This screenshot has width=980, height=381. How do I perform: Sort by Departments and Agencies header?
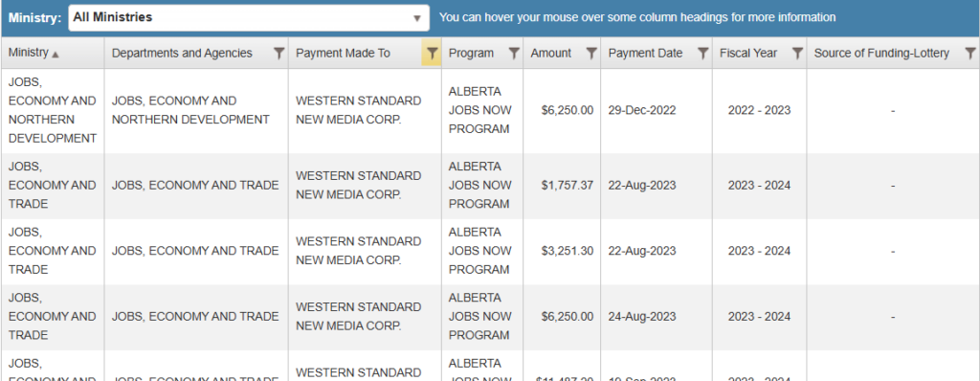pos(182,54)
